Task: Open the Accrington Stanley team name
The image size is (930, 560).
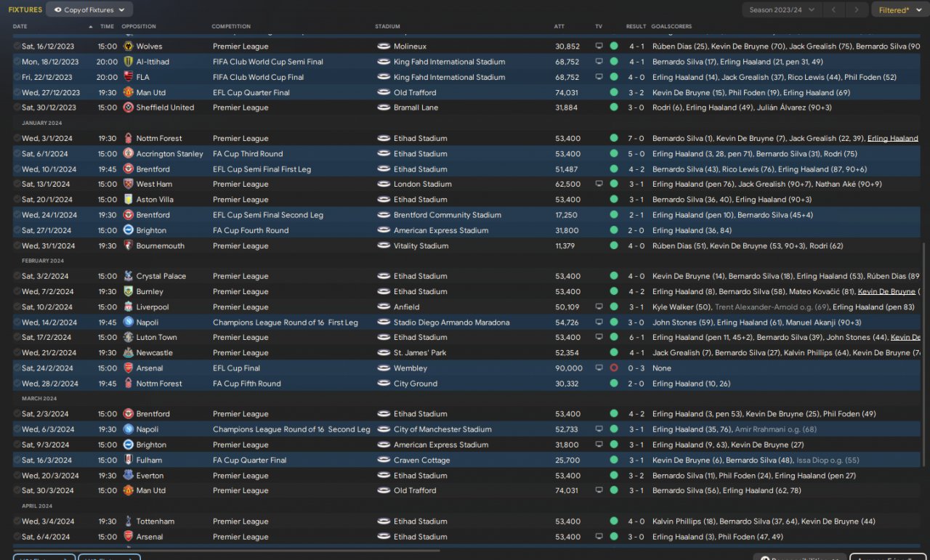Action: click(170, 154)
